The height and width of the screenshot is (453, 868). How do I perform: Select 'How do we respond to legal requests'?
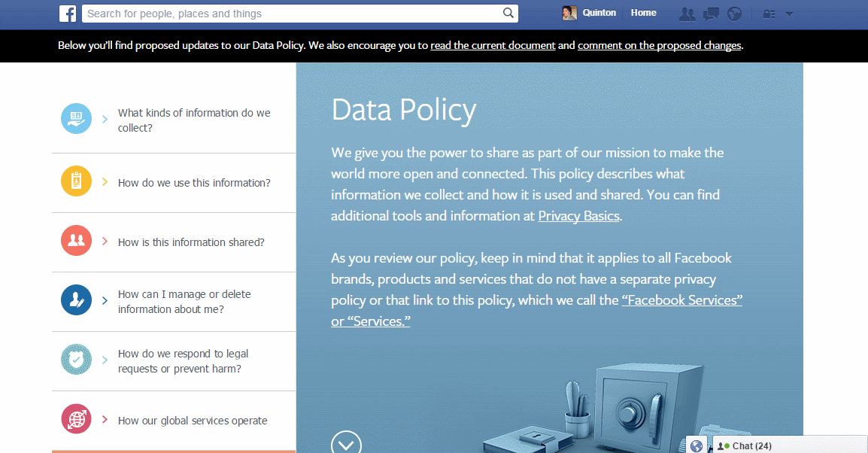[184, 361]
